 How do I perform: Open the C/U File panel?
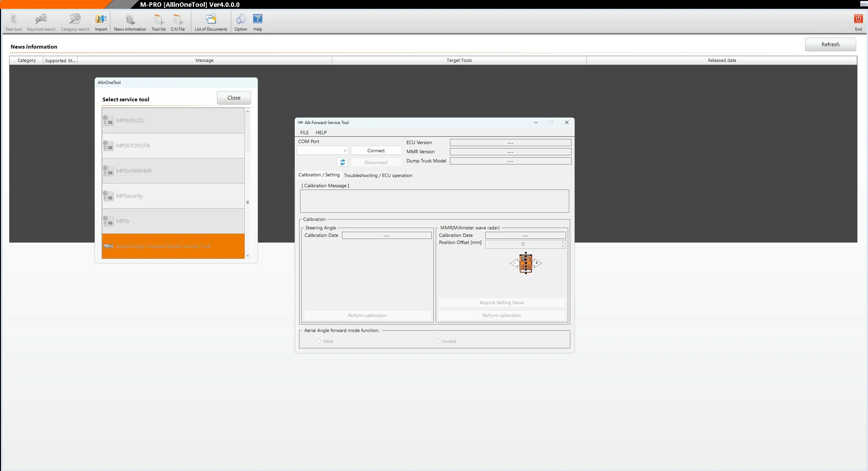[x=178, y=22]
